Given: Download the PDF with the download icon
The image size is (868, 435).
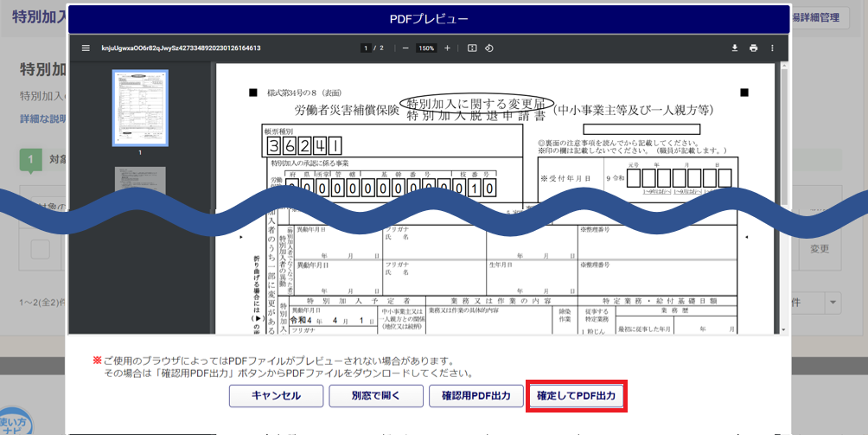Looking at the screenshot, I should [x=735, y=48].
